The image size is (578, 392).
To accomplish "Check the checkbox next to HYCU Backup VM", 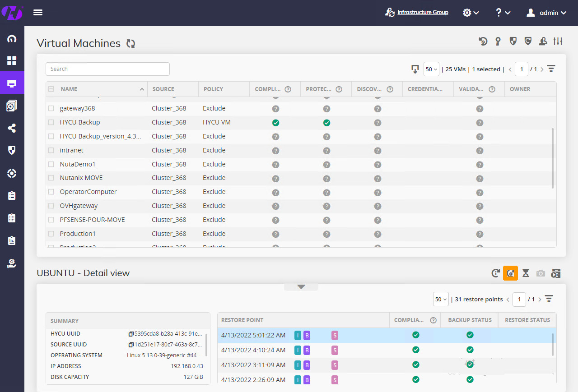I will (51, 122).
